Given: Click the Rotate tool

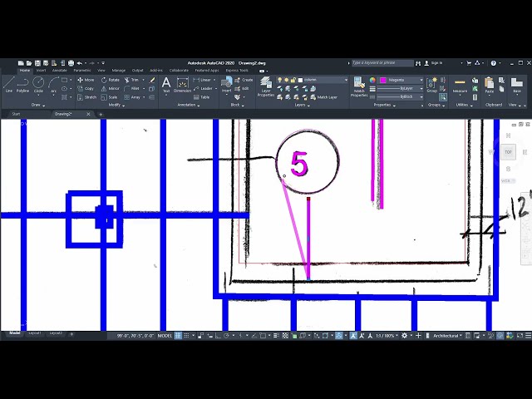Looking at the screenshot, I should point(111,80).
